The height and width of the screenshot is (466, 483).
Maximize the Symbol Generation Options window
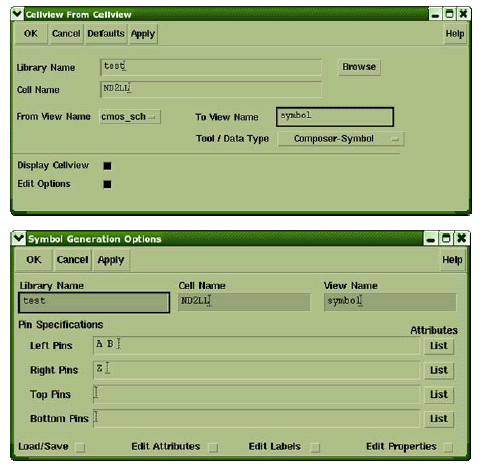446,238
